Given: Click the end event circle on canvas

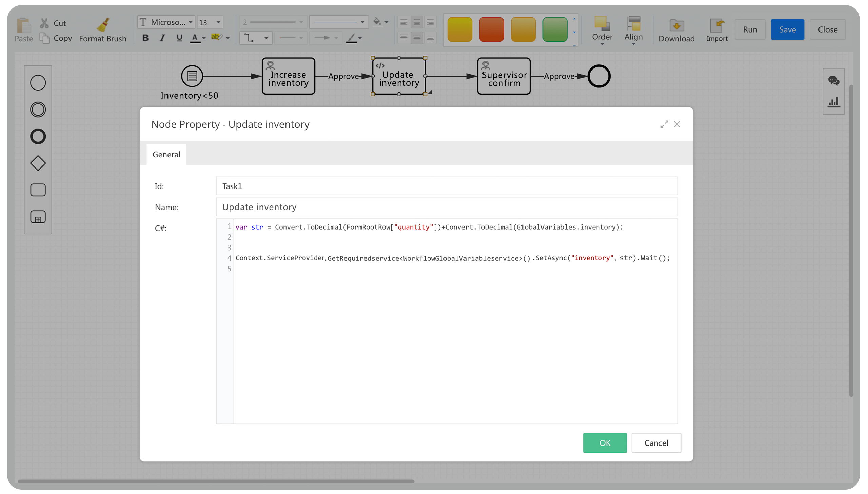Looking at the screenshot, I should tap(599, 76).
